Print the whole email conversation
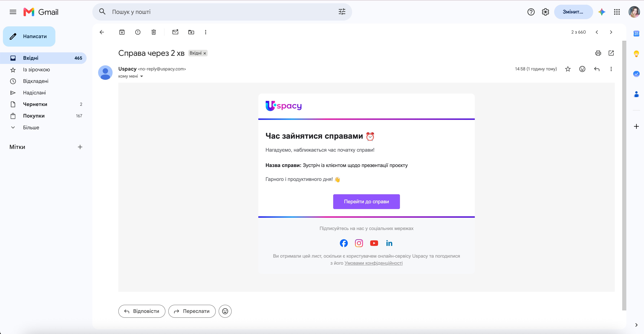This screenshot has width=644, height=334. [598, 53]
